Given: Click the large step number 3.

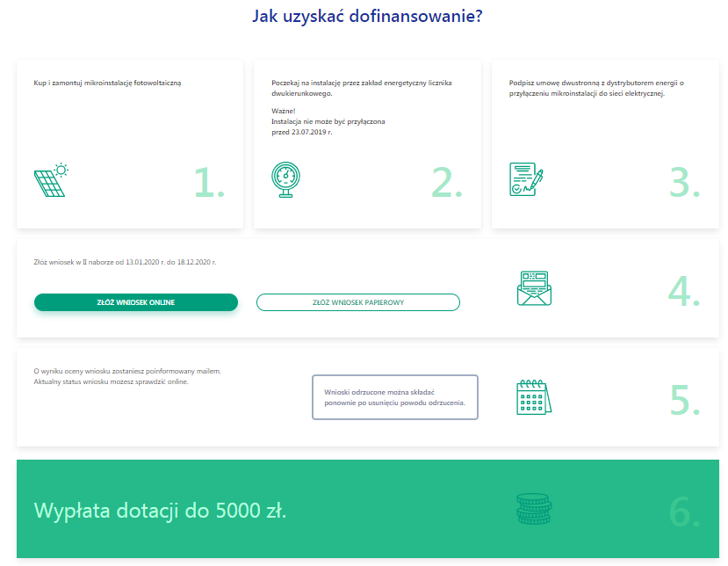Looking at the screenshot, I should tap(684, 182).
